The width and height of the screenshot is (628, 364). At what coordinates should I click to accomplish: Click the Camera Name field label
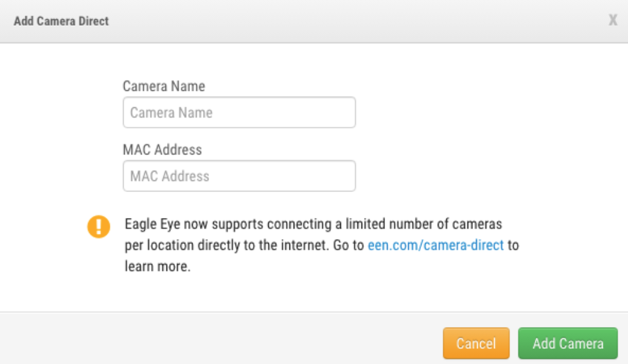[x=164, y=86]
